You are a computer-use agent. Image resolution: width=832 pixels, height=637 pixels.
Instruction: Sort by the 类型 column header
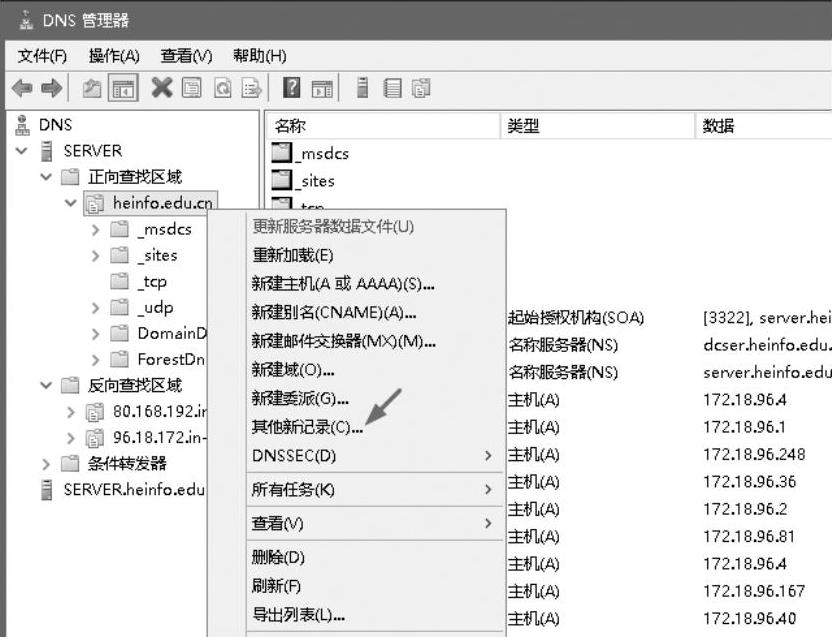(597, 126)
